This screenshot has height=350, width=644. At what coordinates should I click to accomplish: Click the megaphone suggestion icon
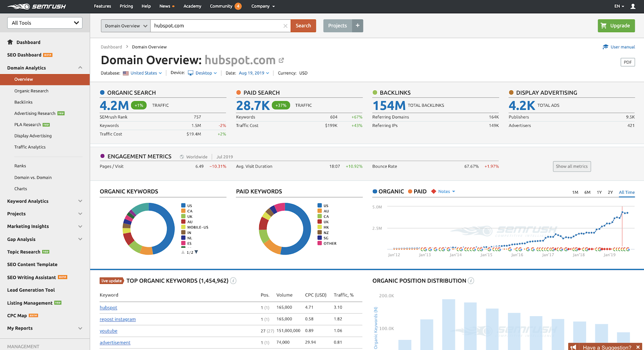pyautogui.click(x=574, y=347)
